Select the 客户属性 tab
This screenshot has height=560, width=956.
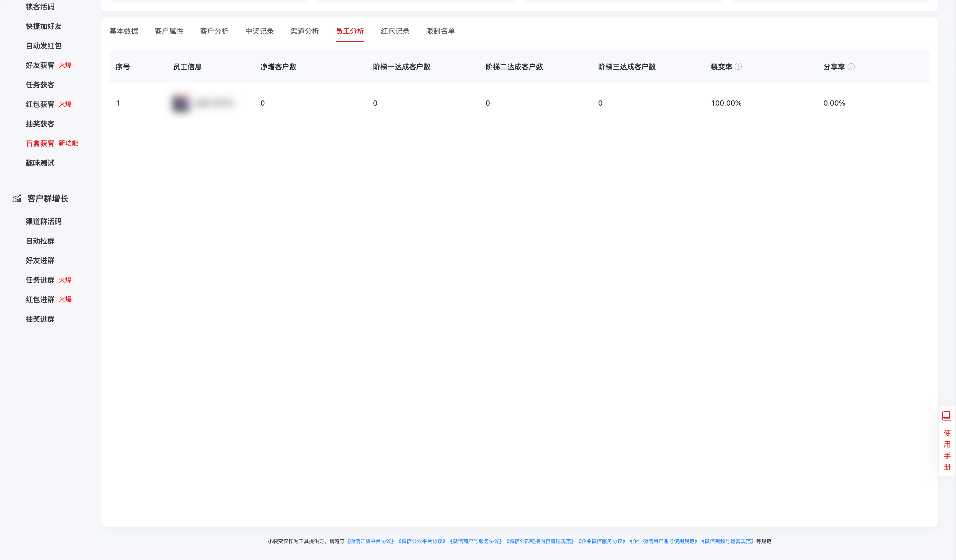[169, 31]
